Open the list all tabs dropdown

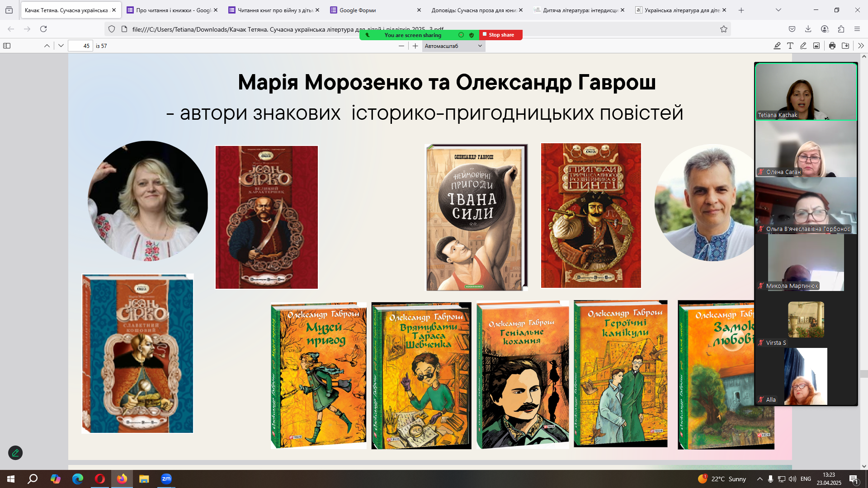pos(778,10)
